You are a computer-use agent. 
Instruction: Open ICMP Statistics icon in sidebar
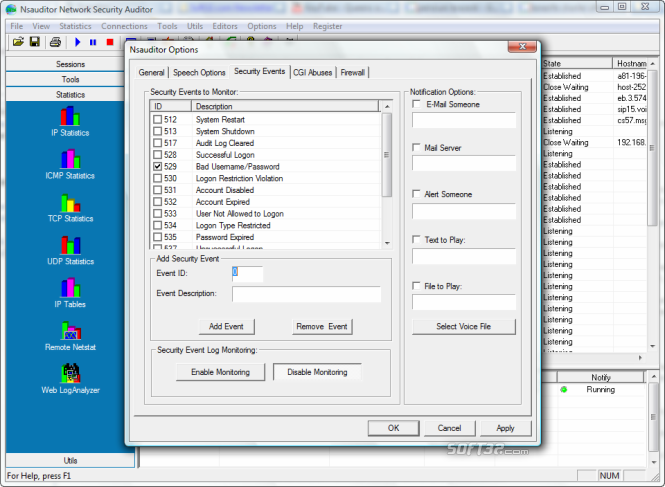[x=70, y=159]
